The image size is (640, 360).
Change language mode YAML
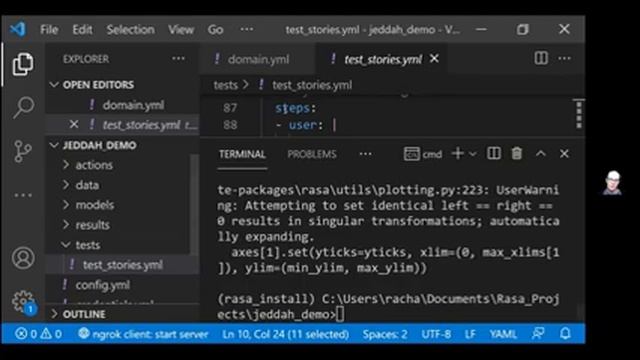point(503,334)
